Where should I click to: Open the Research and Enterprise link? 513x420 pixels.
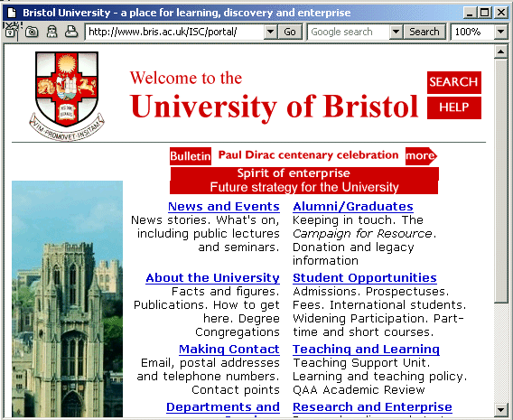372,407
